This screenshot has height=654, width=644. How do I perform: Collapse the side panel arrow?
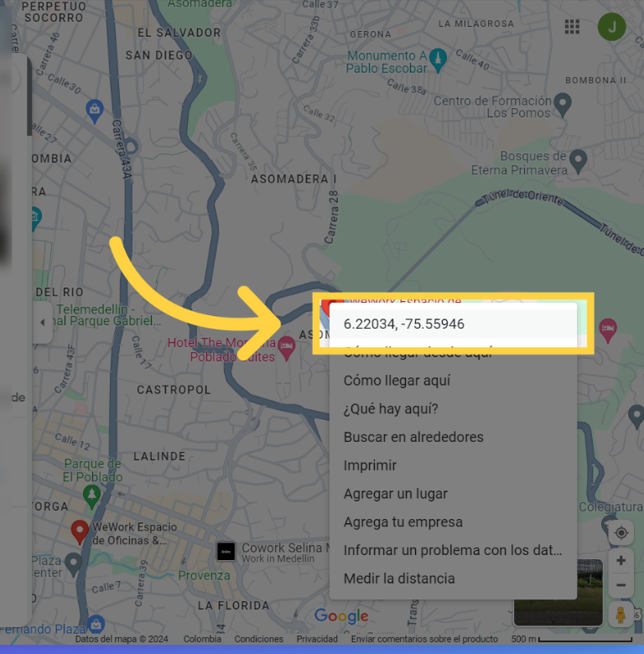[43, 323]
